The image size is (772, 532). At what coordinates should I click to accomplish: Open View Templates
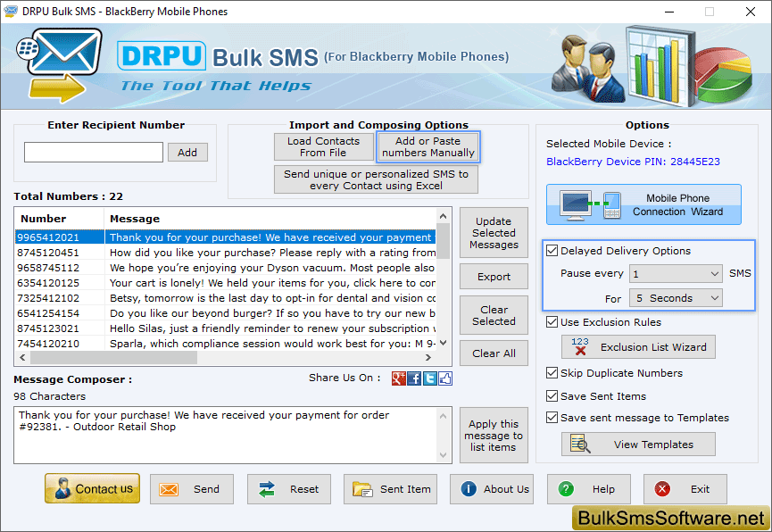click(638, 445)
